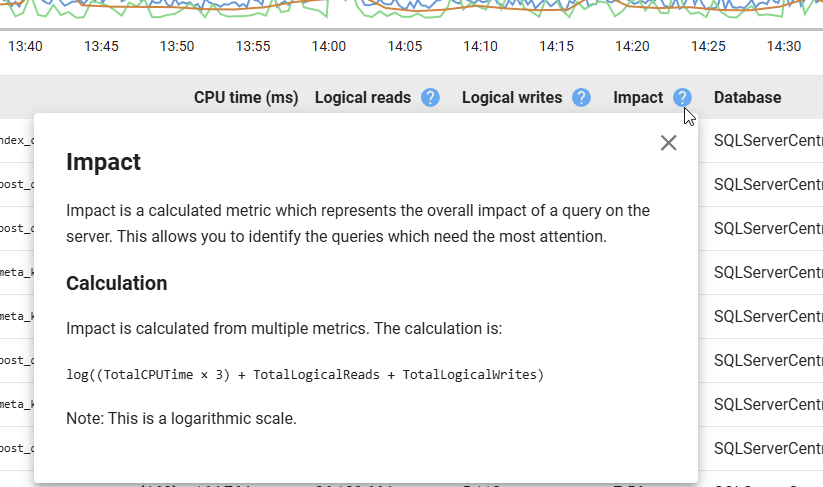Screen dimensions: 823x487
Task: Click the Logical reads column header
Action: 363,98
